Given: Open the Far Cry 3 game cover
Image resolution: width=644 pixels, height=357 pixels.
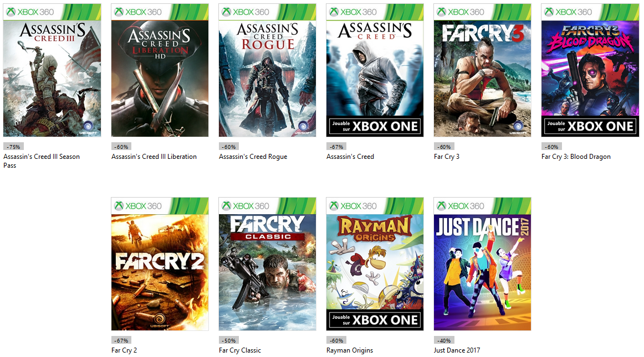Looking at the screenshot, I should 483,70.
